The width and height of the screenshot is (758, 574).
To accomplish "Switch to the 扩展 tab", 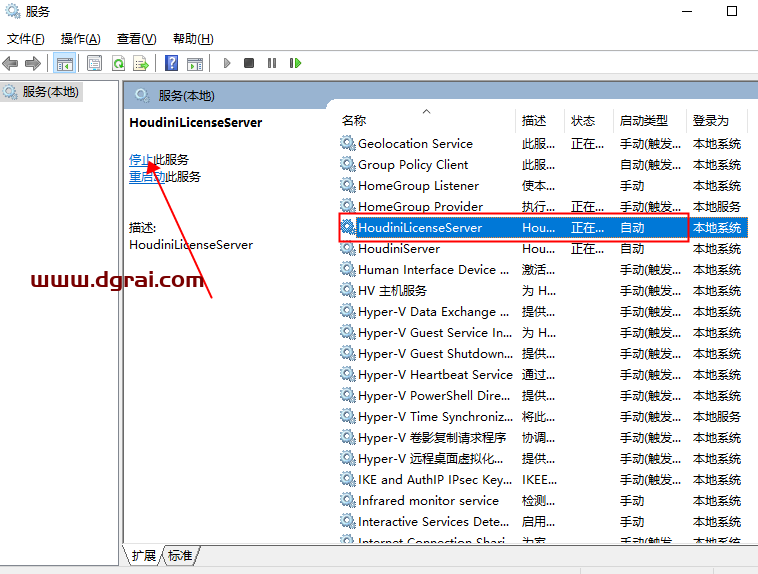I will [x=144, y=556].
